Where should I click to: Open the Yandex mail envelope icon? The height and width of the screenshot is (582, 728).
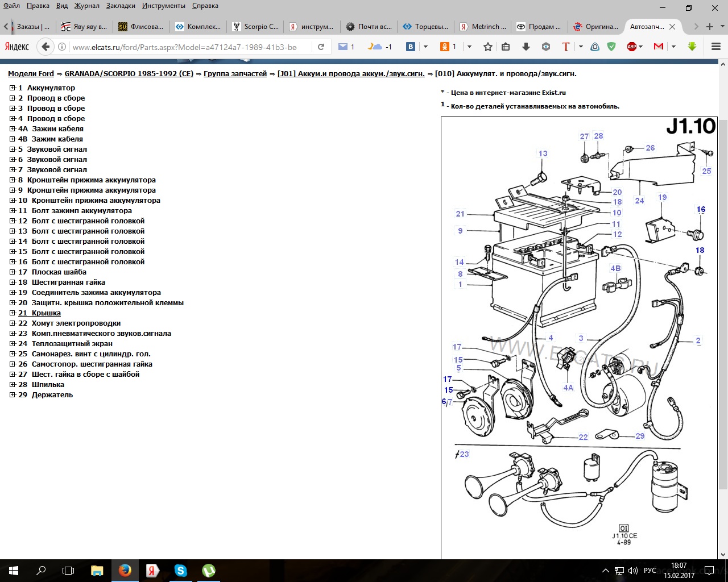tap(343, 47)
